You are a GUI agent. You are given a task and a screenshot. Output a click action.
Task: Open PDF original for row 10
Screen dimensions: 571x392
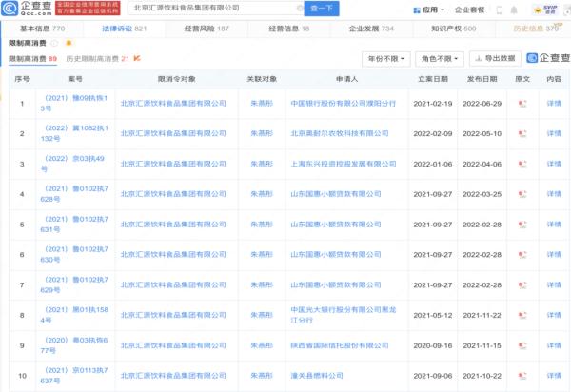[522, 376]
